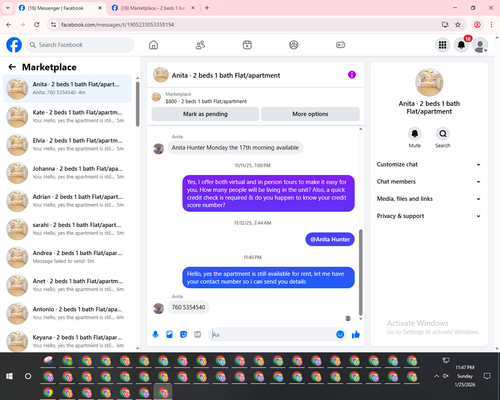Click the Search Facebook field
The height and width of the screenshot is (400, 500).
pyautogui.click(x=80, y=45)
